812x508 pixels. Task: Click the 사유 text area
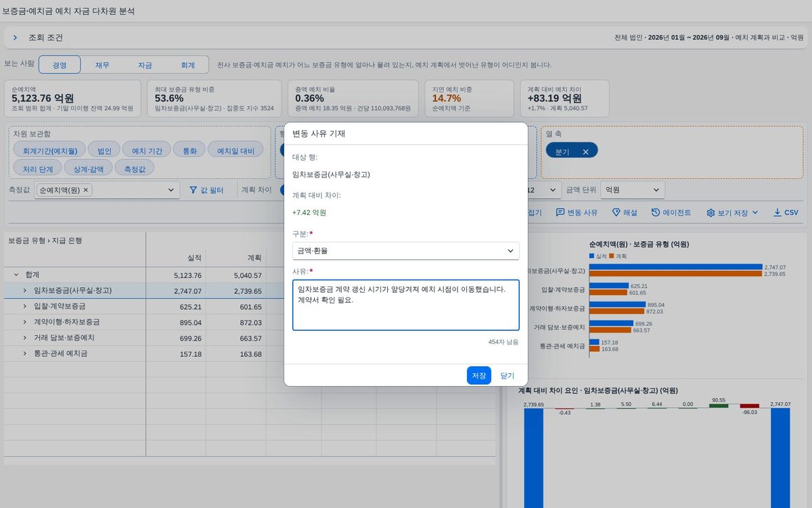pos(405,305)
